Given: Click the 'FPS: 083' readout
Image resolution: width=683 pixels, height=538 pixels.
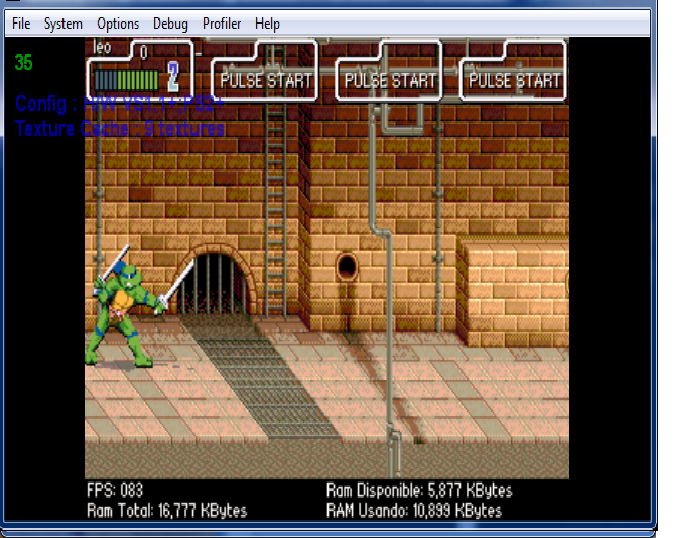Looking at the screenshot, I should (x=115, y=490).
